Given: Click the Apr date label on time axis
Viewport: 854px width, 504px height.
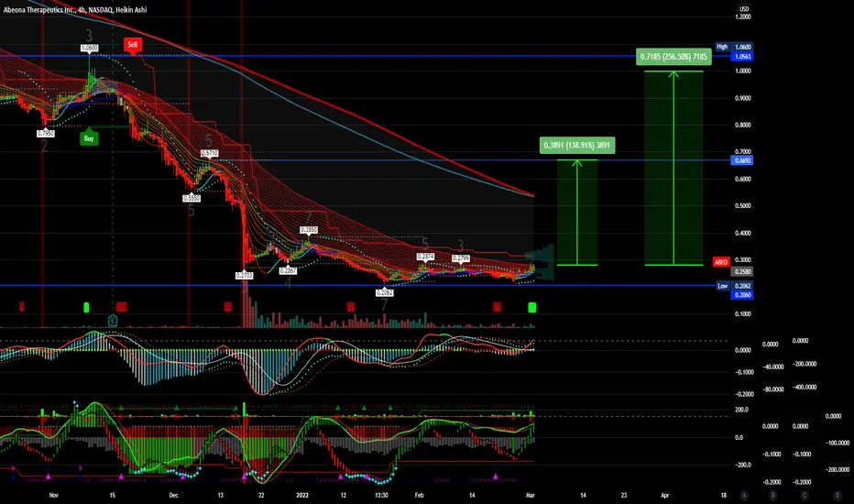Looking at the screenshot, I should click(x=665, y=495).
